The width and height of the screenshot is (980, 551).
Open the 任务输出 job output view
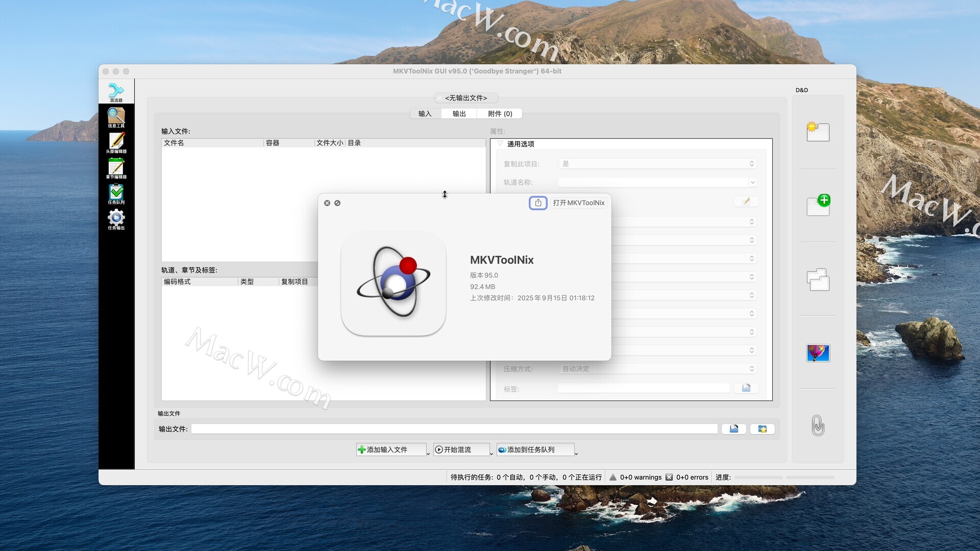[116, 219]
